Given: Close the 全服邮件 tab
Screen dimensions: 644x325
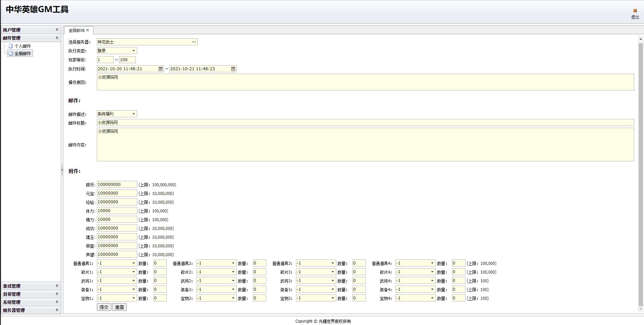Looking at the screenshot, I should pos(88,30).
